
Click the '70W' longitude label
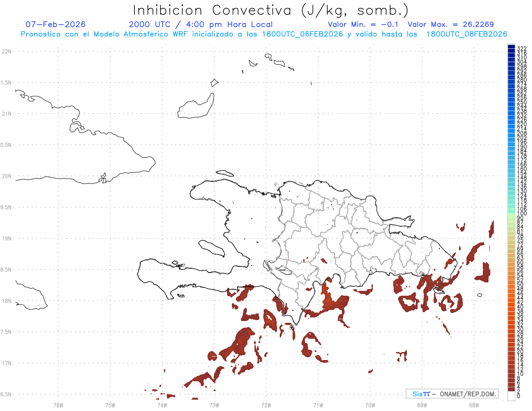pyautogui.click(x=370, y=405)
